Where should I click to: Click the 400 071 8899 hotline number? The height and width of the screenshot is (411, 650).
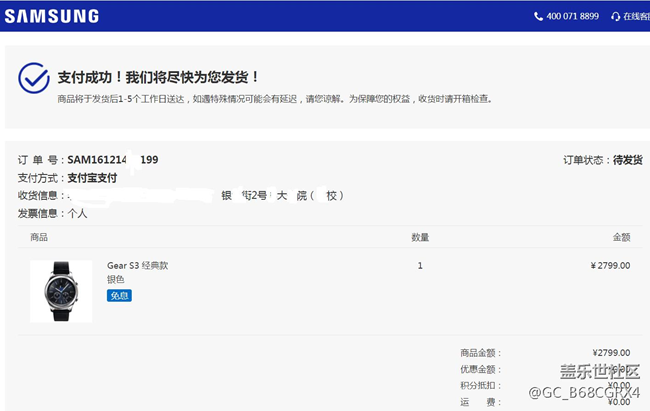574,16
